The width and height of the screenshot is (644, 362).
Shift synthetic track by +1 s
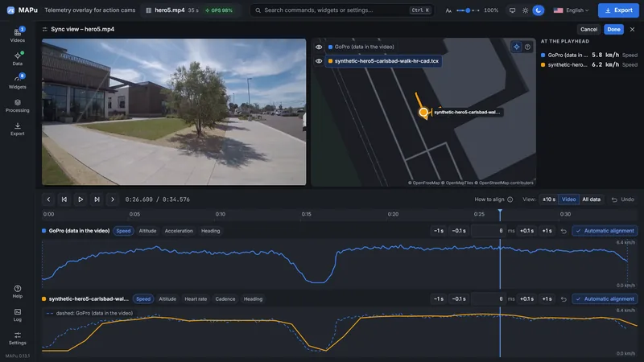tap(547, 299)
